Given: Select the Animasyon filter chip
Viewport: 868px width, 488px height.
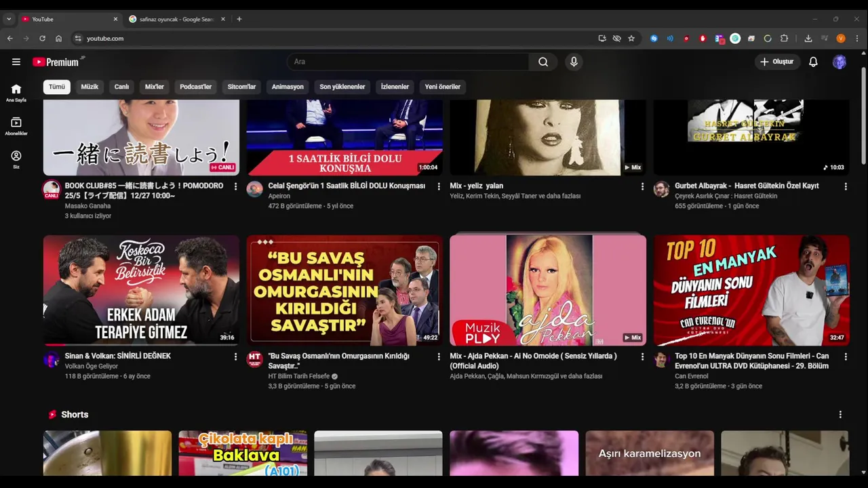Looking at the screenshot, I should coord(288,87).
